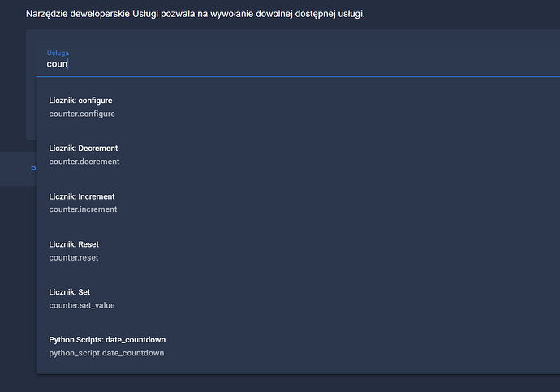Select "Licznik: configure" from the suggestions

80,101
